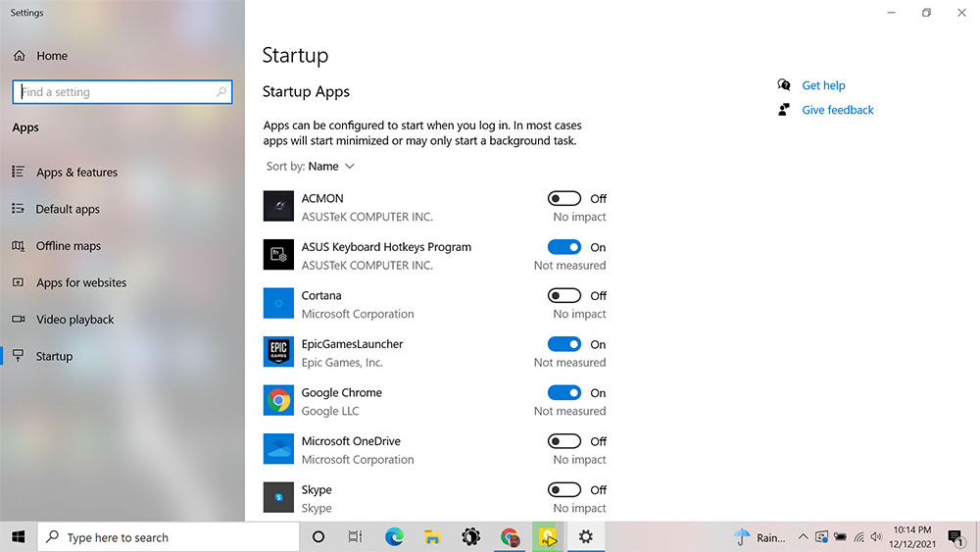980x552 pixels.
Task: Open the notification center icon
Action: (955, 537)
